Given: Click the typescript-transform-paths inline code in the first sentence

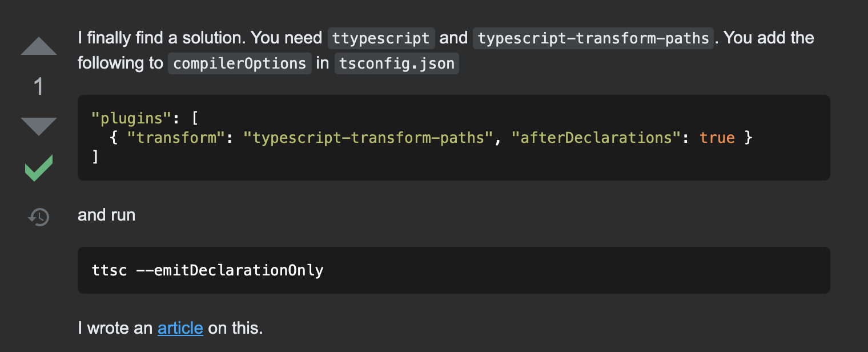Looking at the screenshot, I should click(593, 38).
